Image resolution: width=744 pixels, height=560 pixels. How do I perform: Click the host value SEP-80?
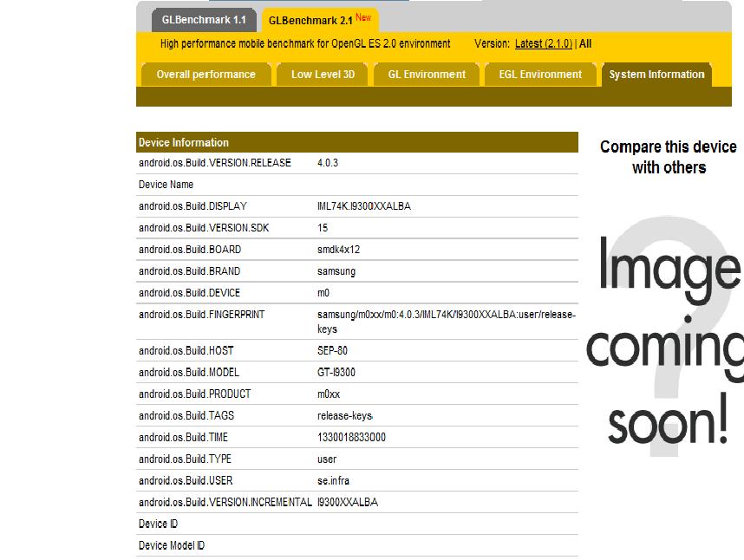pos(333,351)
